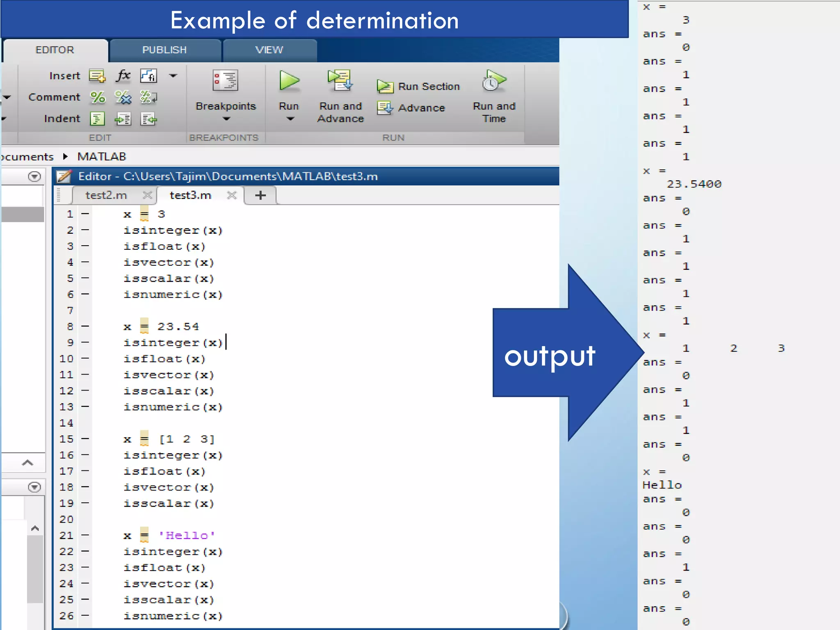
Task: Click 'isnumeric(x)' on line 13
Action: [173, 407]
